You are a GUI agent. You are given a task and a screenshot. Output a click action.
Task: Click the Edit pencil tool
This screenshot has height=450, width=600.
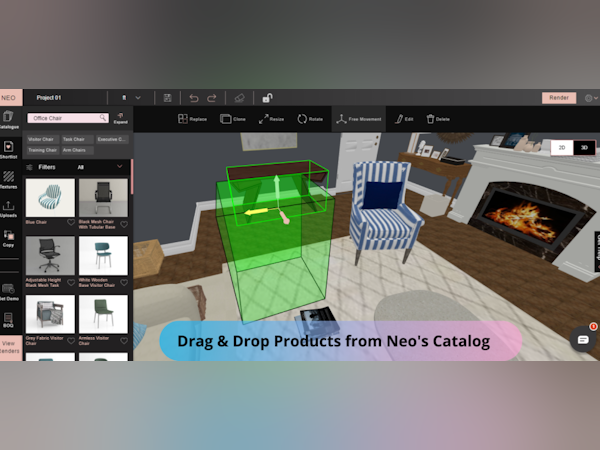pyautogui.click(x=404, y=119)
